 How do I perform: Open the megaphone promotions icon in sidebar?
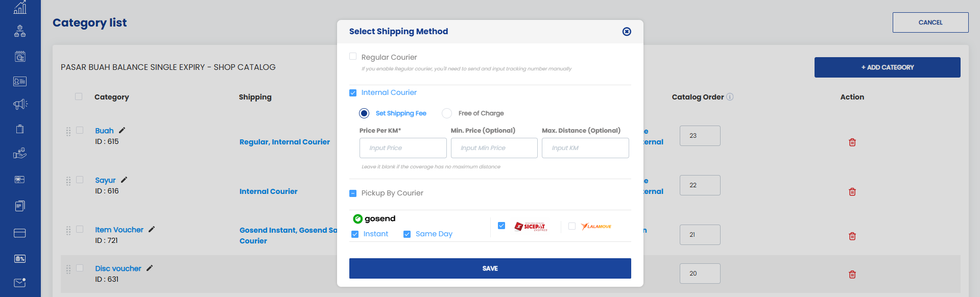(x=20, y=105)
